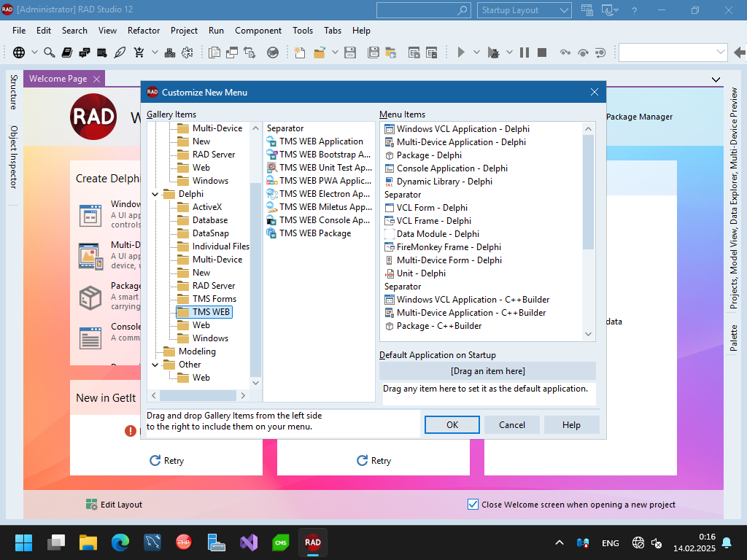Open the tab list chevron above the Welcome Page
This screenshot has height=560, width=747.
[x=716, y=79]
